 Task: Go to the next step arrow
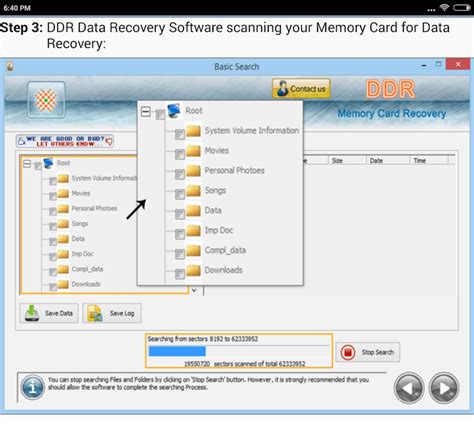point(444,388)
